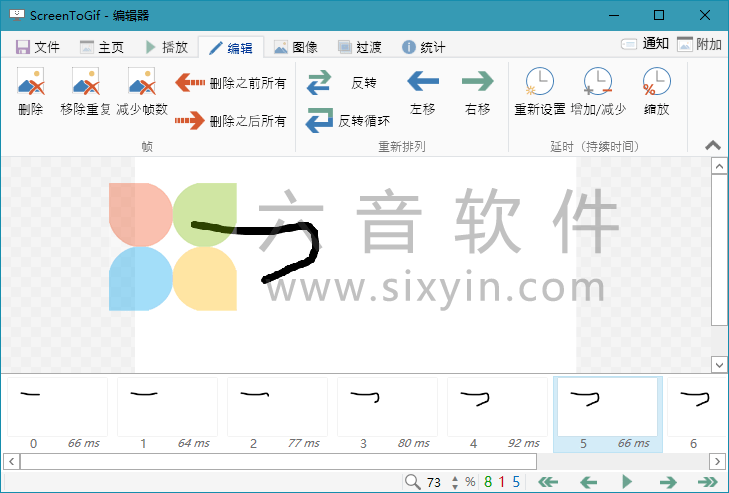Screen dimensions: 729x493
Task: Click the 减少帧数 reduce frame count icon
Action: click(141, 82)
